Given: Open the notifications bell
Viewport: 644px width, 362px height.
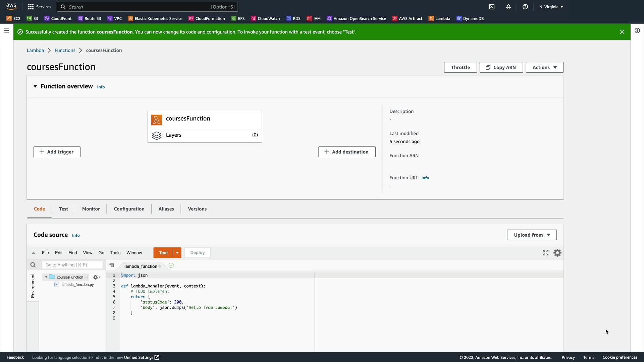Looking at the screenshot, I should tap(508, 7).
